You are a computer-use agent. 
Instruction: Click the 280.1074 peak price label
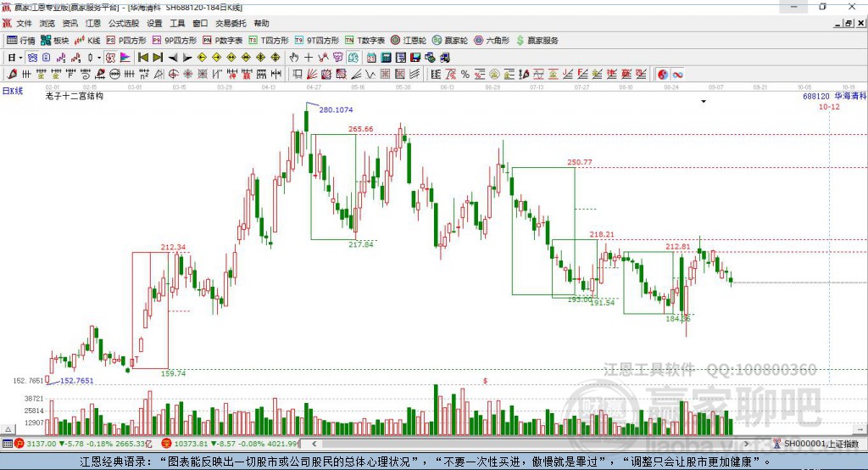coord(336,109)
